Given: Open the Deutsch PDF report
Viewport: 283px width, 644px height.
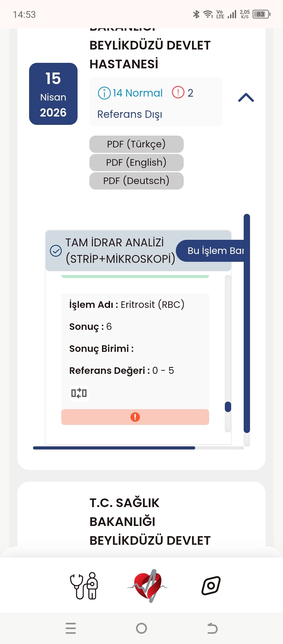Looking at the screenshot, I should [x=136, y=181].
